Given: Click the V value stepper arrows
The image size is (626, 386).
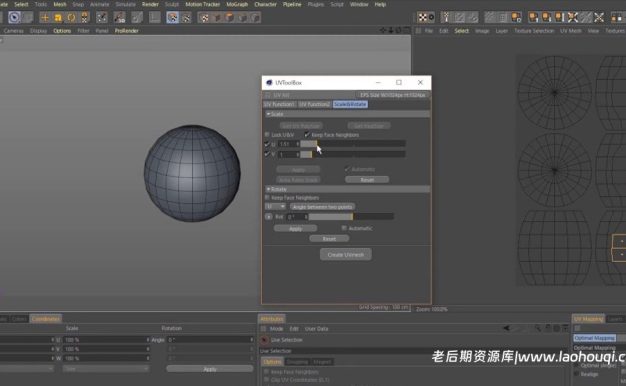Looking at the screenshot, I should [297, 154].
